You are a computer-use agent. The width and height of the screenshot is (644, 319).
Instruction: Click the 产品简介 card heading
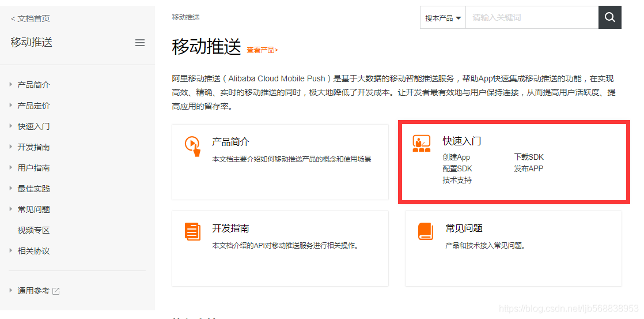click(x=230, y=142)
